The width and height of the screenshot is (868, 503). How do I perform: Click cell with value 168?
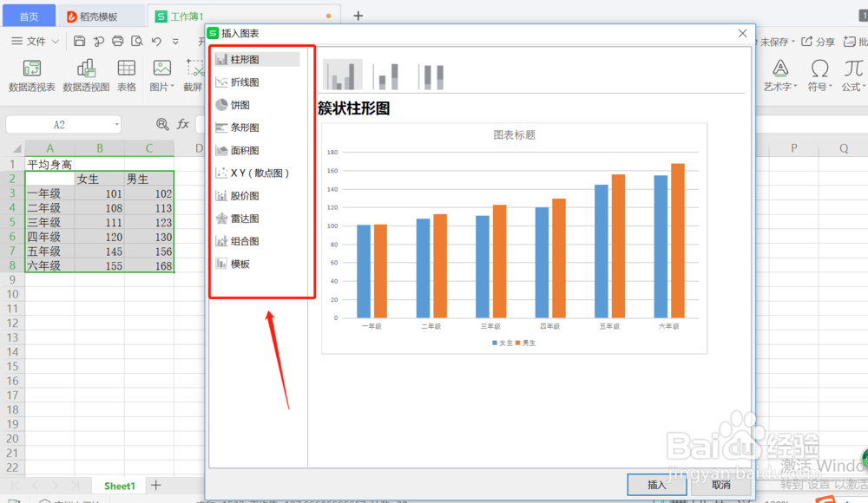pyautogui.click(x=149, y=265)
